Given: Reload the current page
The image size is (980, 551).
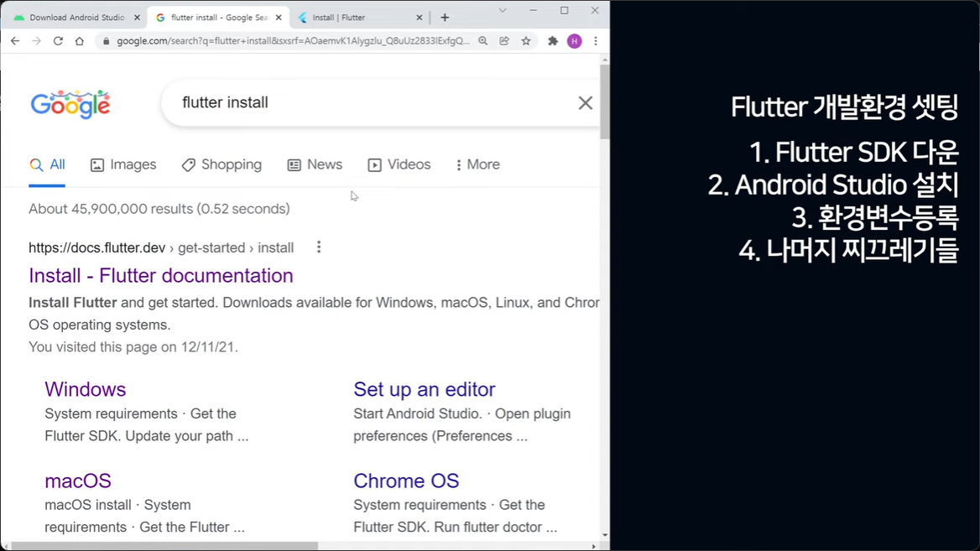Looking at the screenshot, I should 58,41.
